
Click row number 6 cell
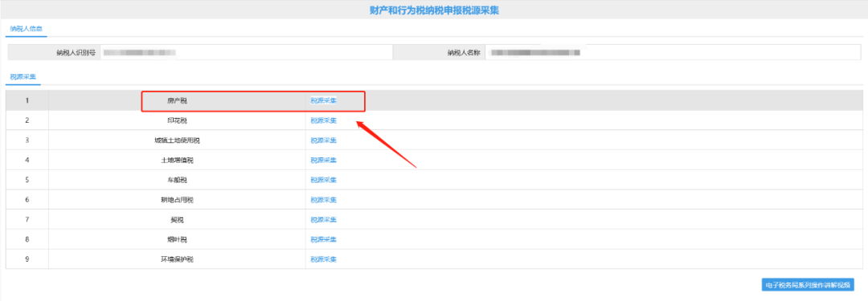[x=27, y=200]
